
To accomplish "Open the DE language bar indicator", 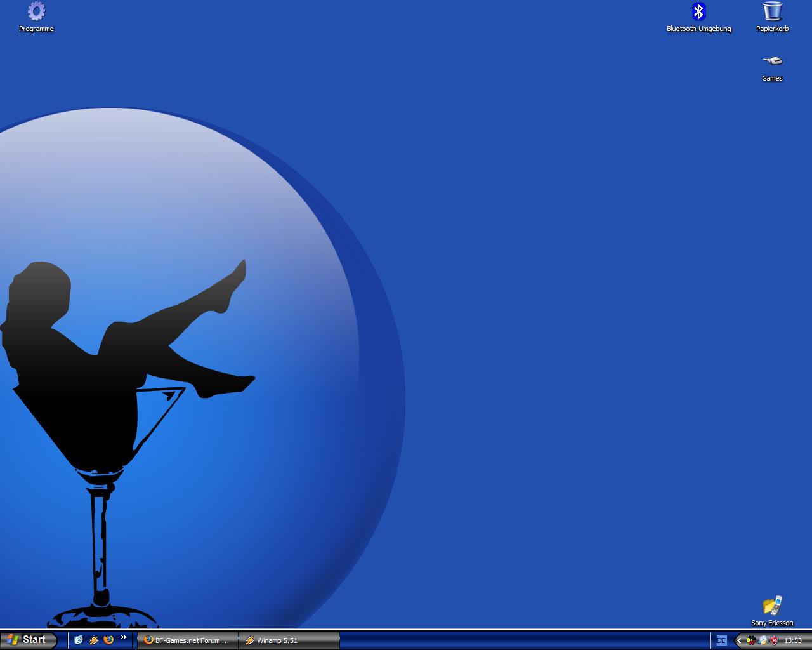I will [x=721, y=640].
